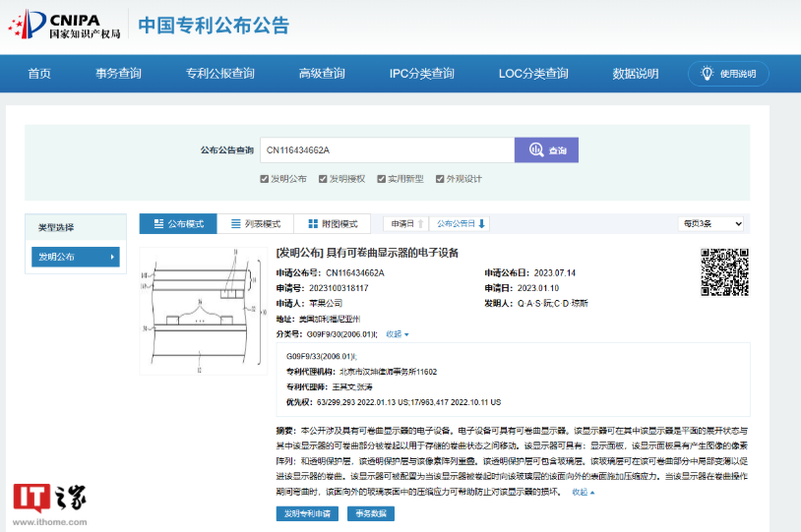The width and height of the screenshot is (801, 532).
Task: Click the 公布公告日 down arrow sort icon
Action: (481, 223)
